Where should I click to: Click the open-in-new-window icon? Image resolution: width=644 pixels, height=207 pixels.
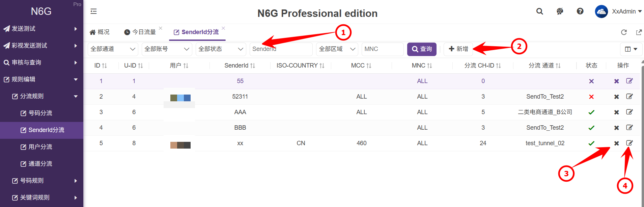(x=639, y=32)
